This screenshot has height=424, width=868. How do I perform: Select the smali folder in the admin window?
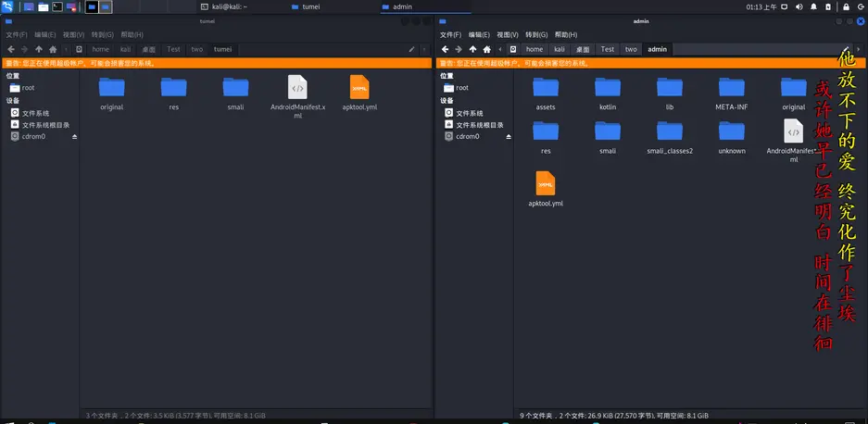(x=608, y=137)
